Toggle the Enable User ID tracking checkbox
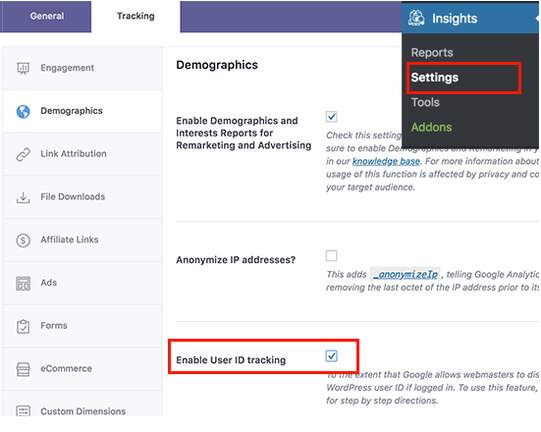Image resolution: width=541 pixels, height=432 pixels. 331,356
